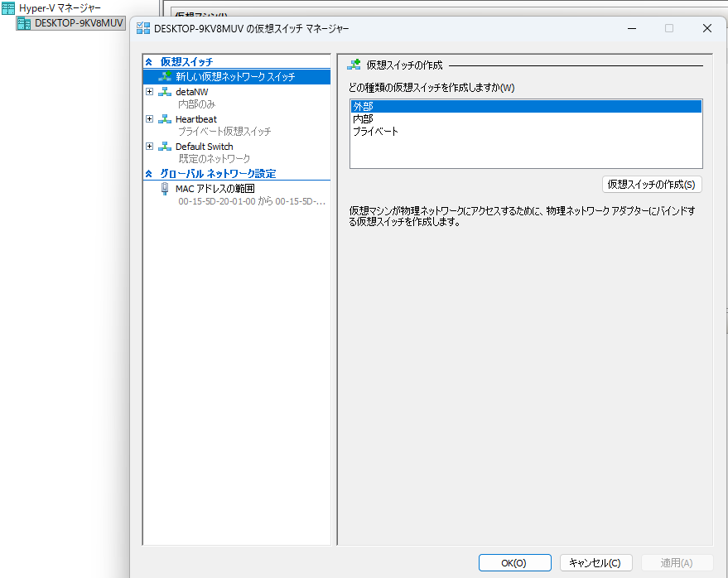This screenshot has height=578, width=728.
Task: Click the Heartbeat switch network icon
Action: click(165, 119)
